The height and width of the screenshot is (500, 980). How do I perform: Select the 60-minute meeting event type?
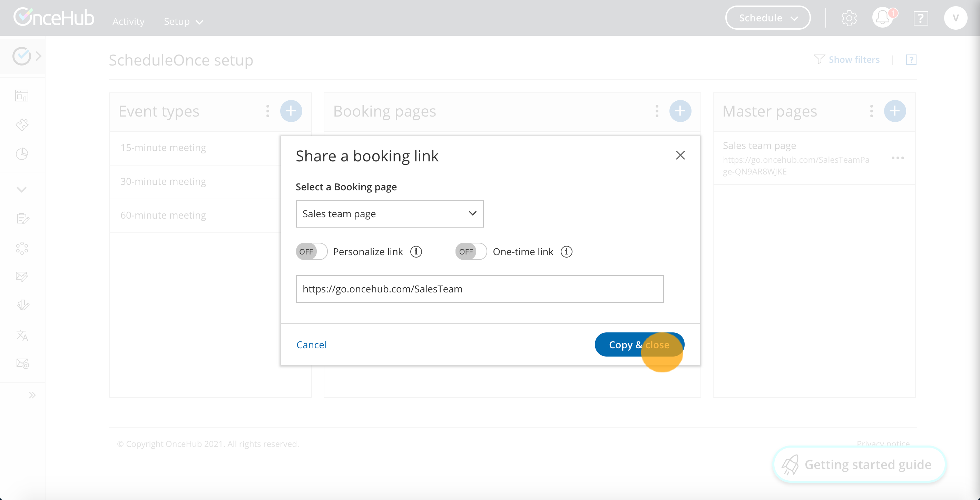point(163,216)
